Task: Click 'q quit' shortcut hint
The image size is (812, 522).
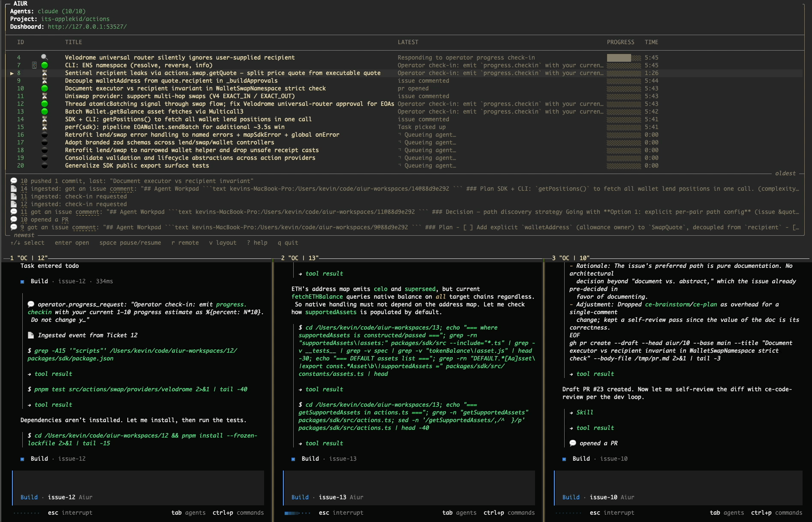Action: [288, 243]
